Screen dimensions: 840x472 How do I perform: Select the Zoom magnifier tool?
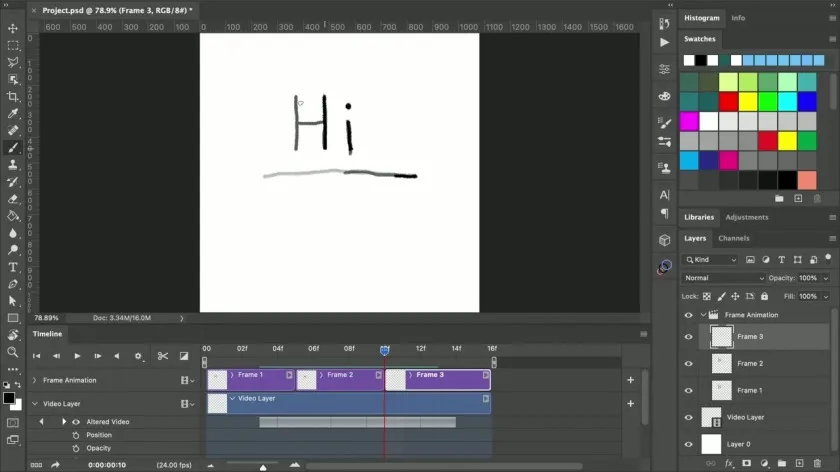tap(13, 352)
